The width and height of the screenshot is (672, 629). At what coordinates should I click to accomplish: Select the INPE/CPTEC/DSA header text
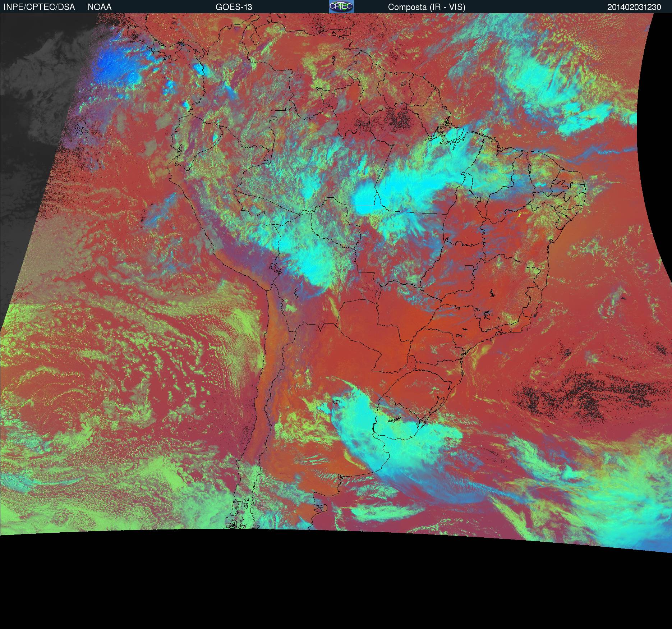click(x=39, y=7)
